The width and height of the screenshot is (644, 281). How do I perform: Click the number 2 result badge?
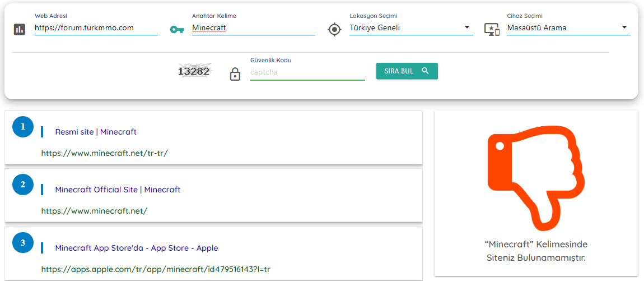click(x=23, y=185)
